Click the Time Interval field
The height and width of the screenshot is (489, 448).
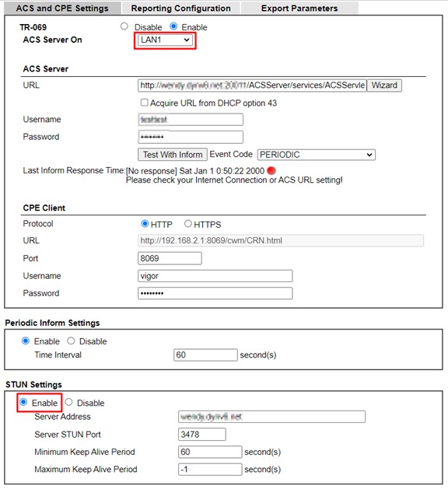coord(205,355)
